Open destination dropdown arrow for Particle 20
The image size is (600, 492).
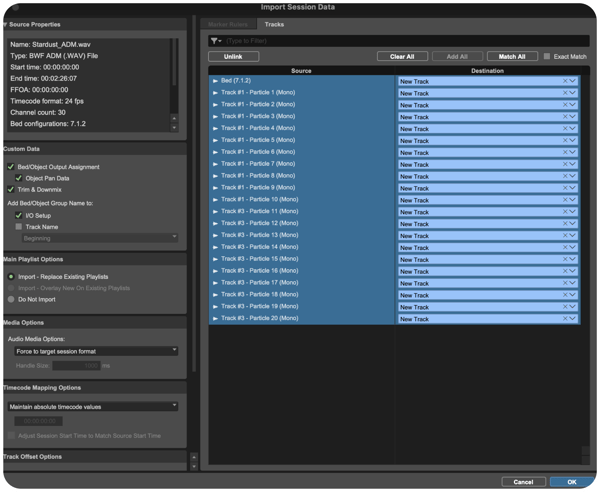(x=572, y=318)
